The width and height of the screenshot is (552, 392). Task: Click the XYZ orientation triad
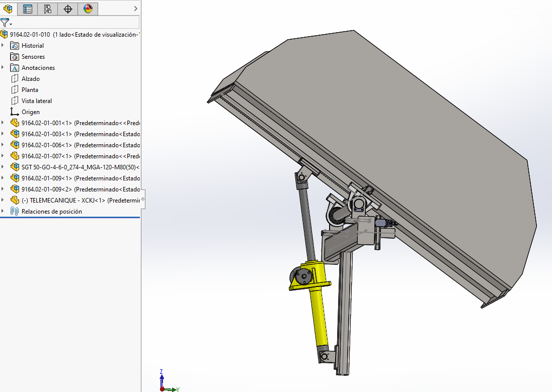(164, 383)
